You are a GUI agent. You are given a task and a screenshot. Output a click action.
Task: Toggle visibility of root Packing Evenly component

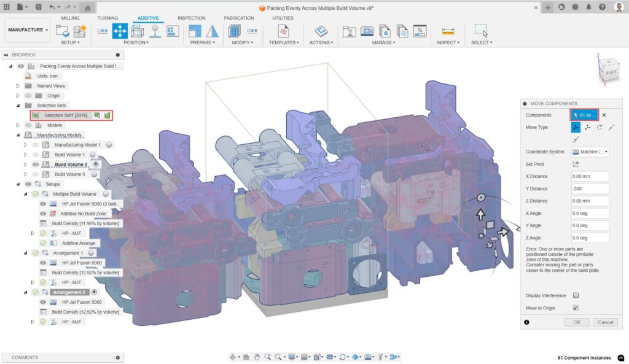tap(21, 66)
